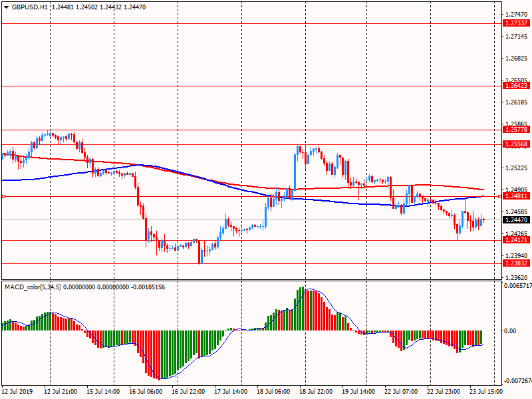Select the 1.26185 price scale value
Screen dimensions: 532x399
pyautogui.click(x=517, y=102)
